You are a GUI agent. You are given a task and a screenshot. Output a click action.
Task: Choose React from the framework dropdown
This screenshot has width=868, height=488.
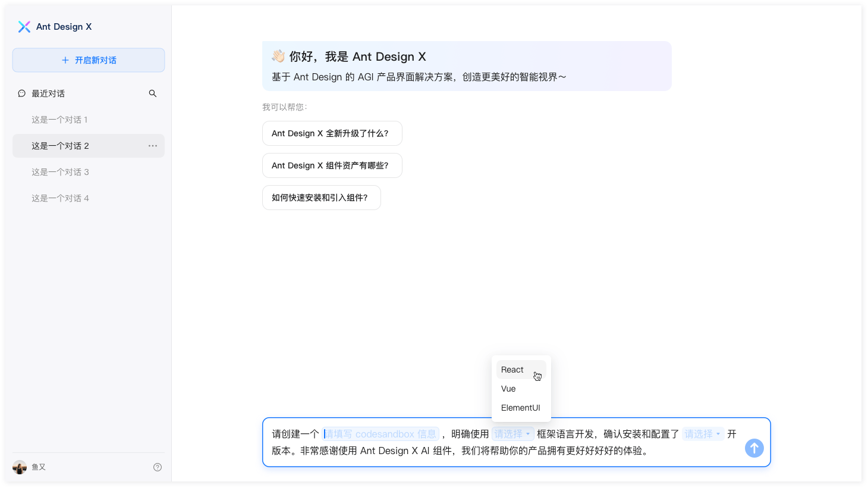coord(521,370)
